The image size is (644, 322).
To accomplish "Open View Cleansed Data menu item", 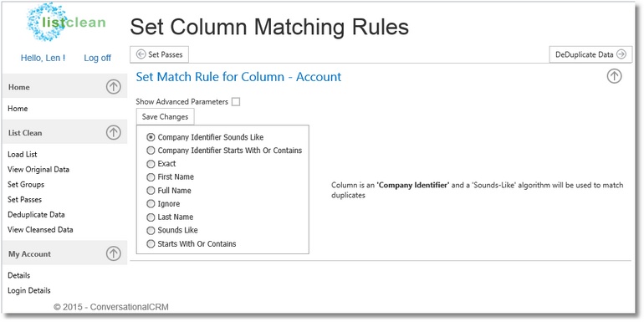I will [40, 230].
